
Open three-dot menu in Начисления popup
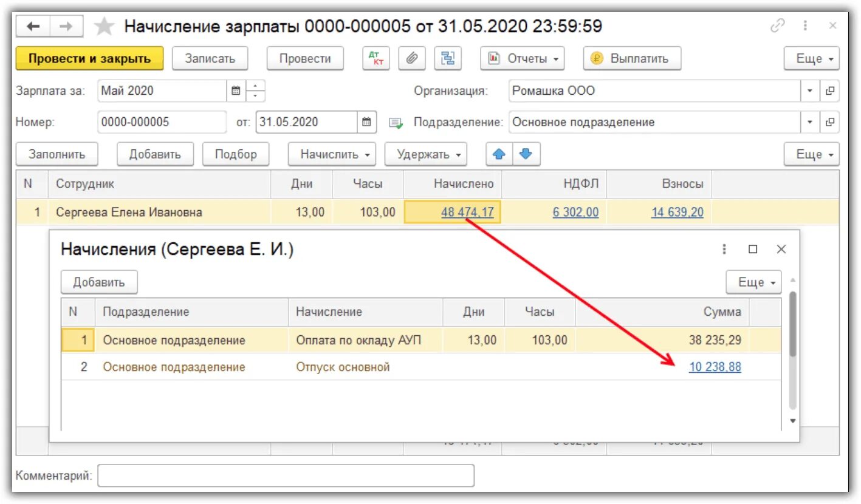[724, 250]
